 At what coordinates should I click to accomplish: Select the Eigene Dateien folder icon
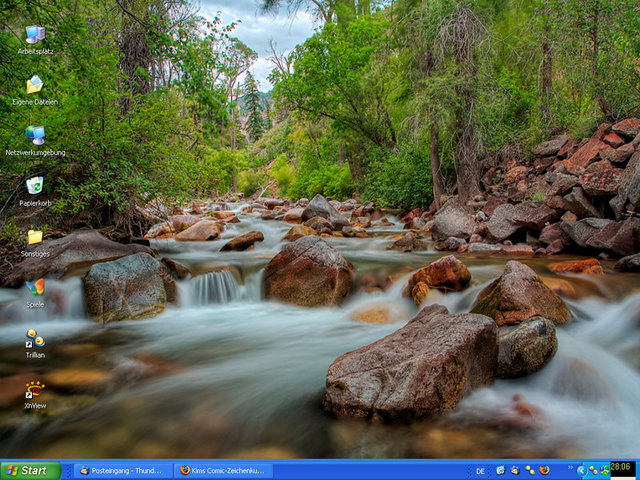[x=35, y=86]
